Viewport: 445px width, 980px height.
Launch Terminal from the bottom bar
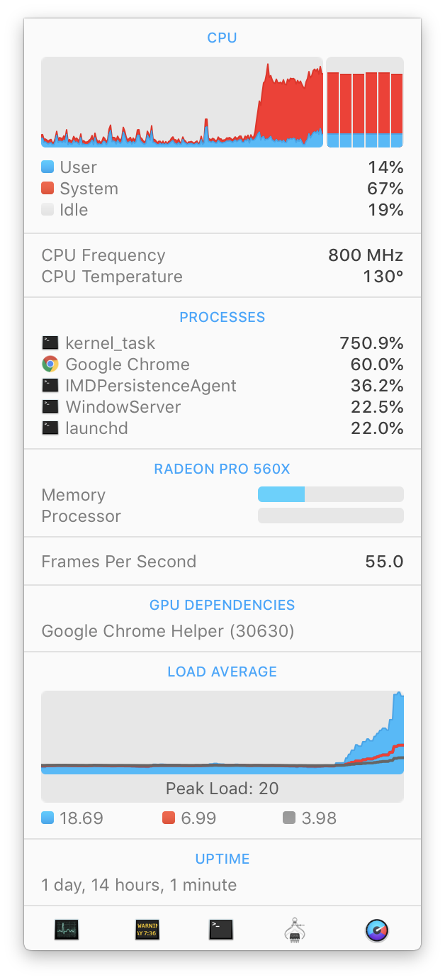pyautogui.click(x=221, y=930)
